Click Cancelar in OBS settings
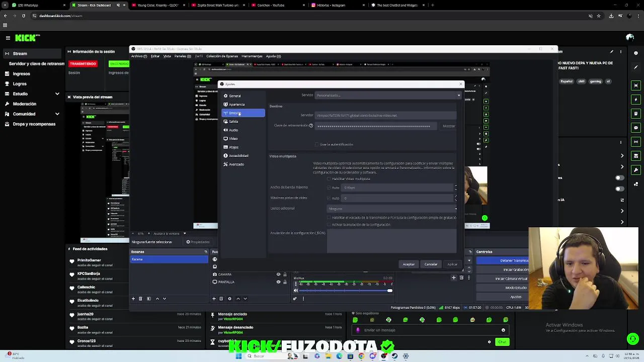Screen dimensions: 644x362 431,264
